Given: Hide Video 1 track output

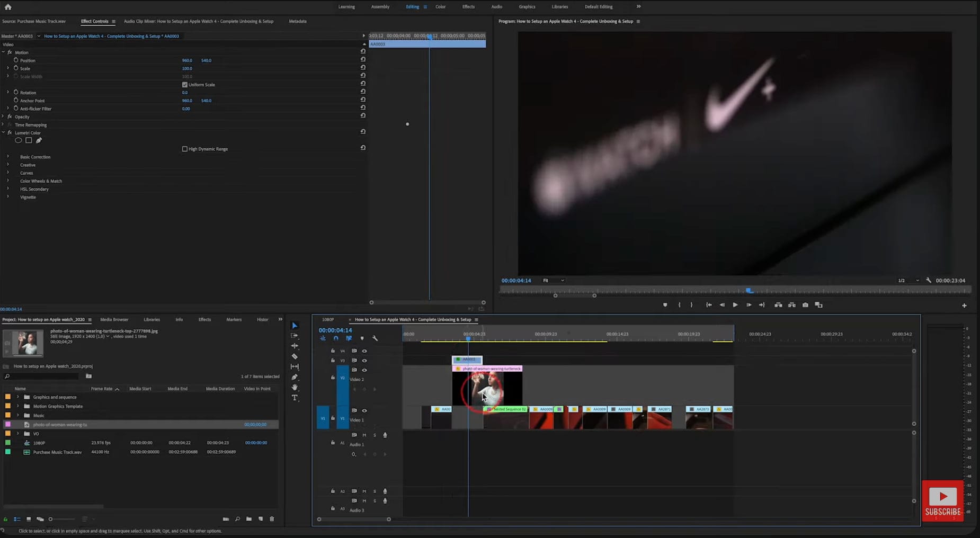Looking at the screenshot, I should pos(364,410).
